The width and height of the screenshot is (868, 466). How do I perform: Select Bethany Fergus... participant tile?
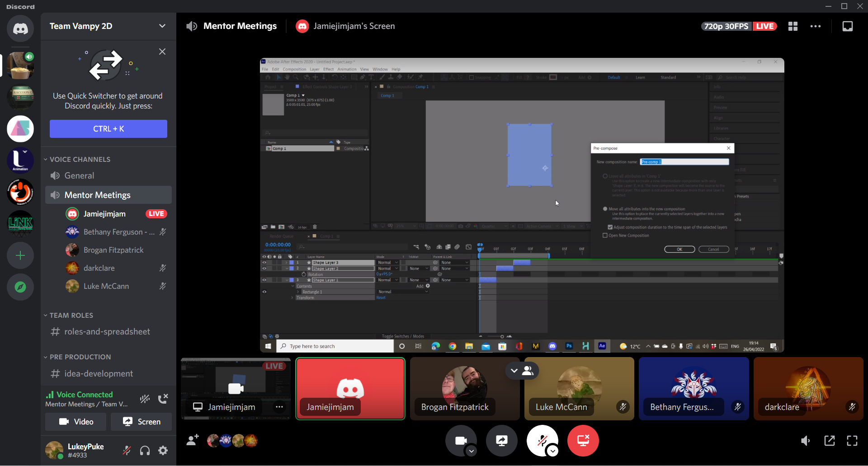point(693,389)
